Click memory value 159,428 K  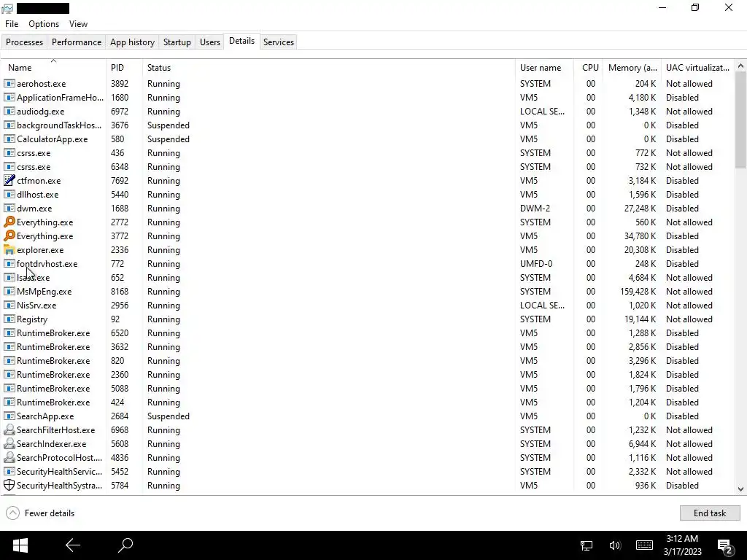coord(638,292)
